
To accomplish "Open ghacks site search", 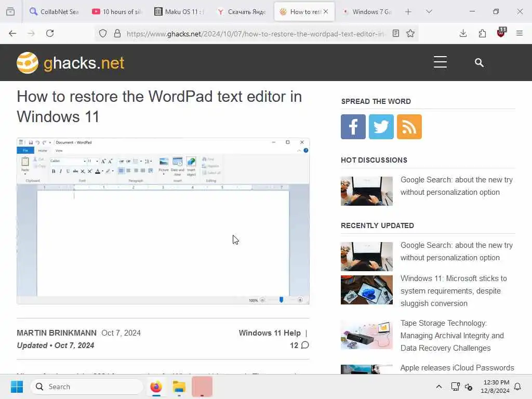I will coord(479,62).
